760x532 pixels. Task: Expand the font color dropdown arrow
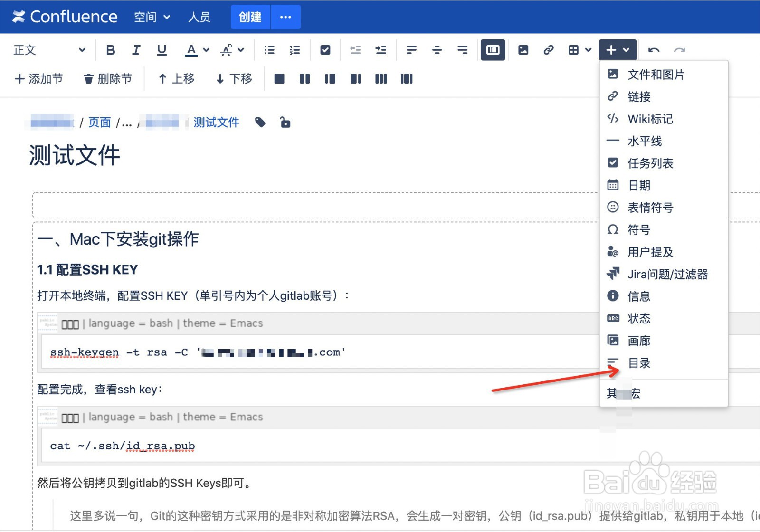point(205,49)
